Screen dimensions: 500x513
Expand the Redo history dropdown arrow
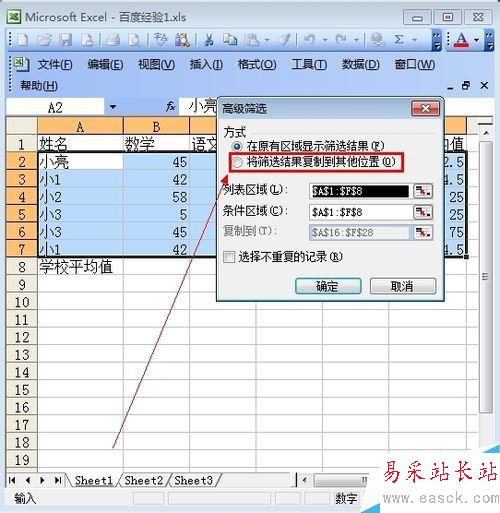pos(356,40)
